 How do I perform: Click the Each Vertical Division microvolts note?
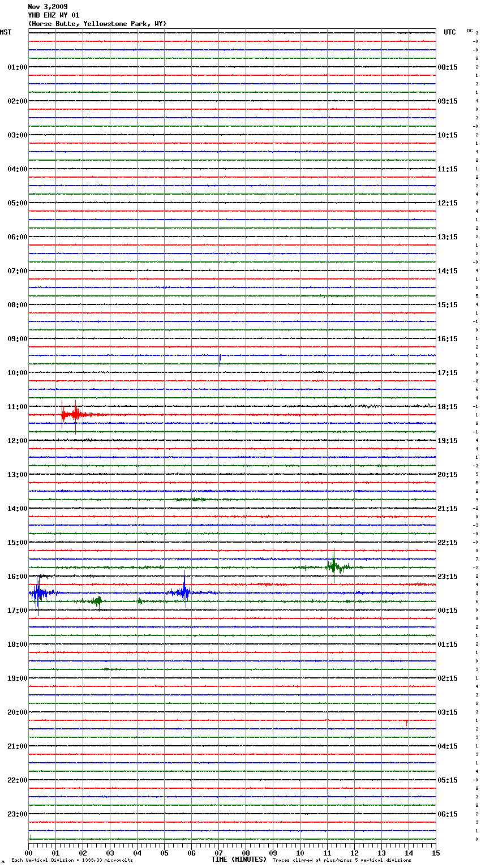72,860
